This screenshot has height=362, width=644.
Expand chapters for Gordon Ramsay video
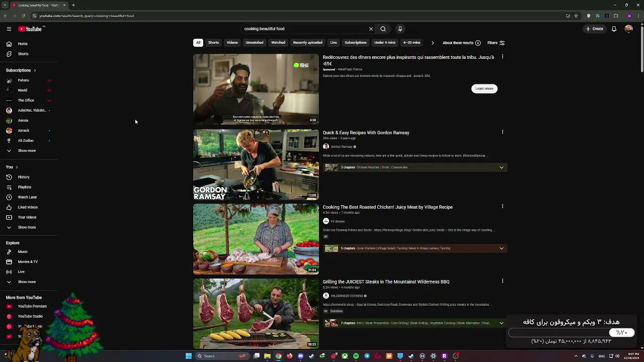coord(502,167)
